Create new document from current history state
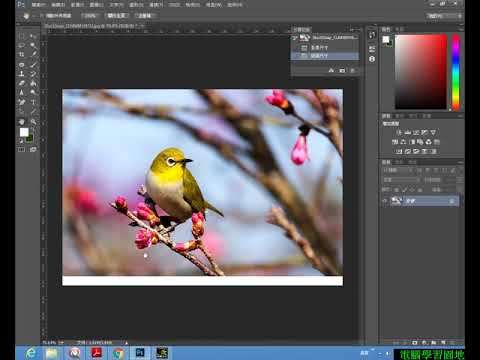Image resolution: width=480 pixels, height=360 pixels. pos(331,70)
